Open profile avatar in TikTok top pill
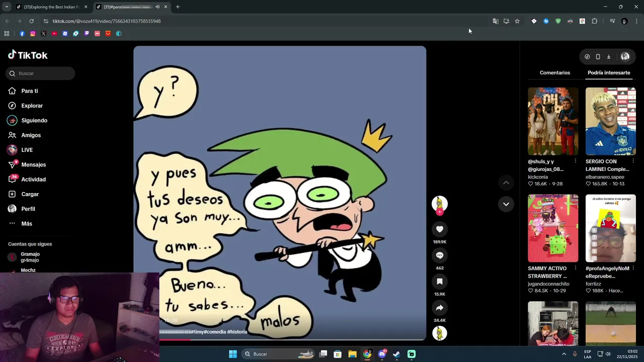644x362 pixels. coord(625,57)
